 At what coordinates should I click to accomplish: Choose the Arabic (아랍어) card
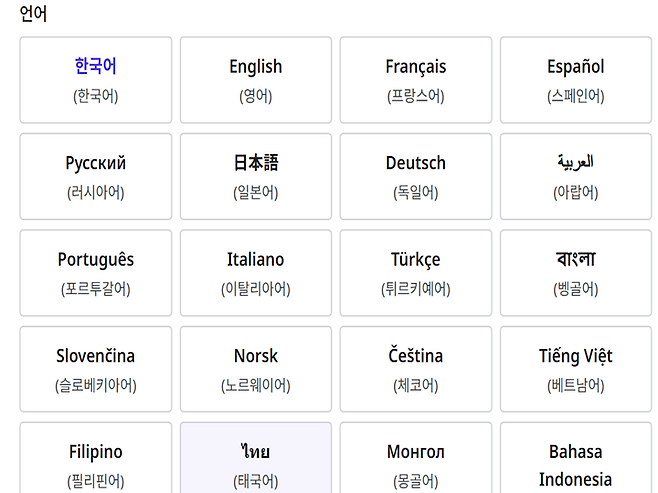576,176
